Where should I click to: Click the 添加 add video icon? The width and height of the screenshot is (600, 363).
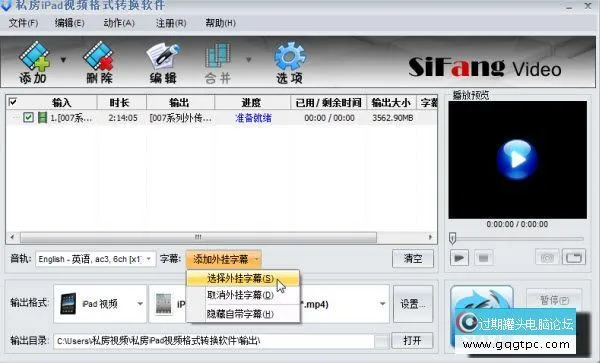(x=34, y=62)
